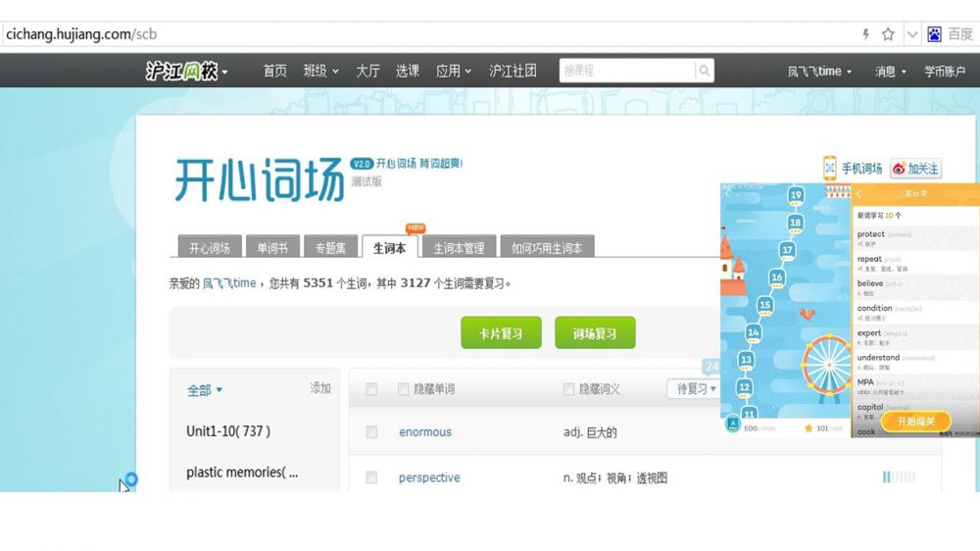Click the 加关注 Weibo follow button

(915, 169)
